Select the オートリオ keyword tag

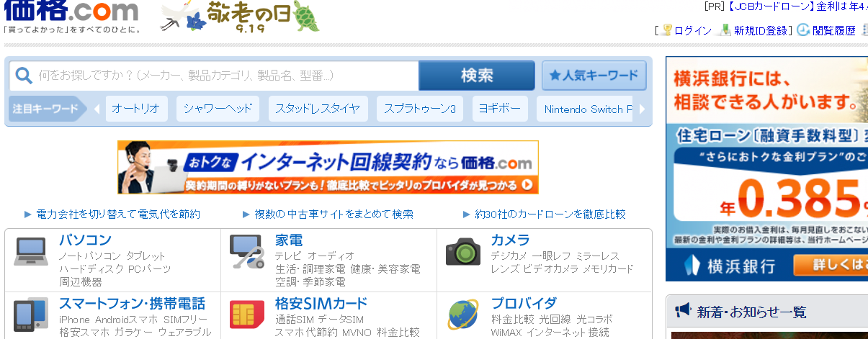[135, 109]
